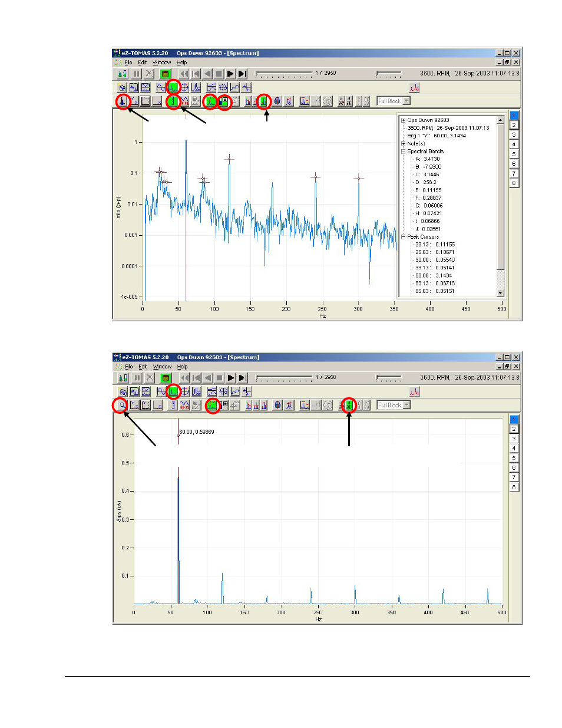
Task: Toggle green peak cursor button in bottom window
Action: pos(211,406)
